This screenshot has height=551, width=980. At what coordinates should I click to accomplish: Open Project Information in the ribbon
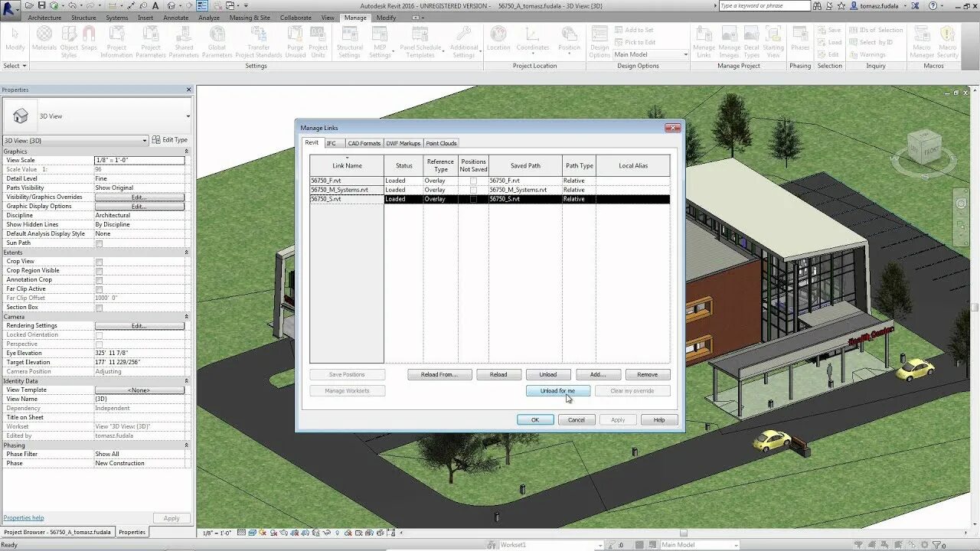tap(116, 41)
